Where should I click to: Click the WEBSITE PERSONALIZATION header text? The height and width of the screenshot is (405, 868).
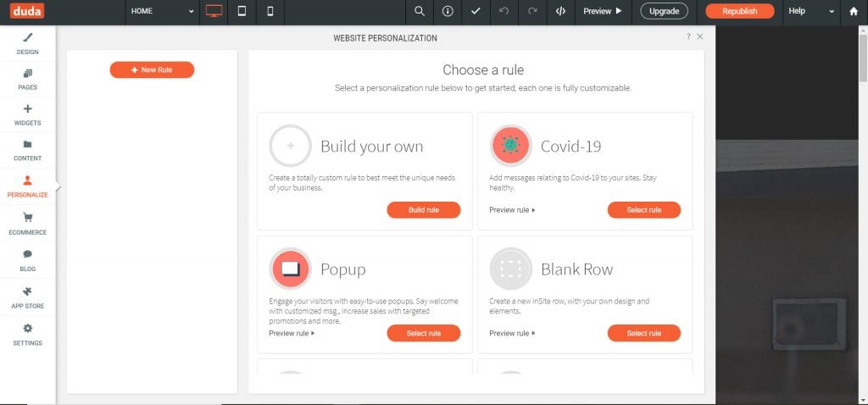click(386, 38)
